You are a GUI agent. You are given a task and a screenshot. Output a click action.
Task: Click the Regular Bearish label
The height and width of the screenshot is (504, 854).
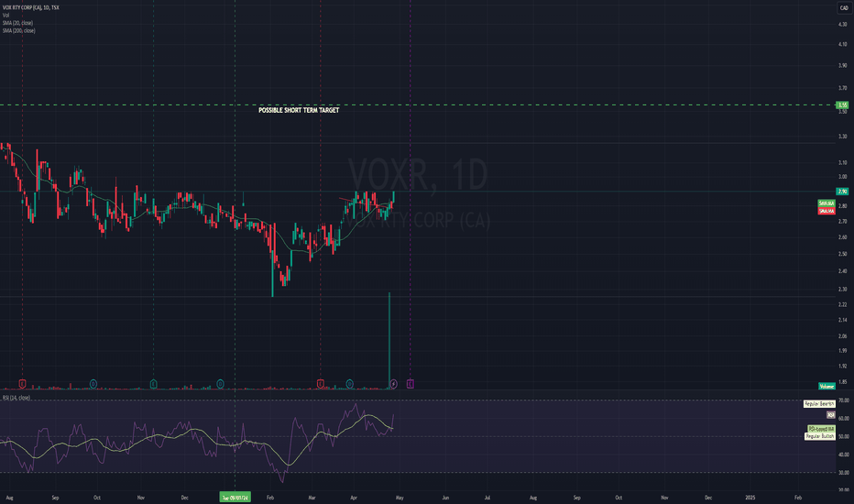(x=819, y=404)
